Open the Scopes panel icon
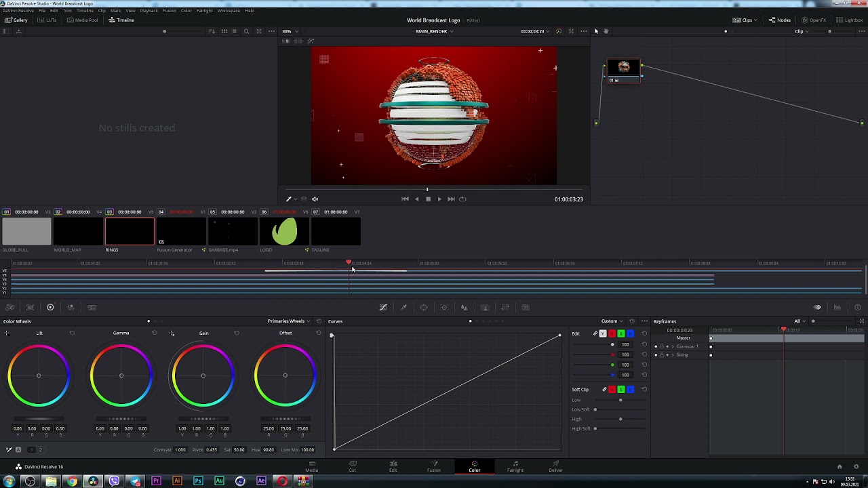The image size is (868, 488). pos(837,308)
